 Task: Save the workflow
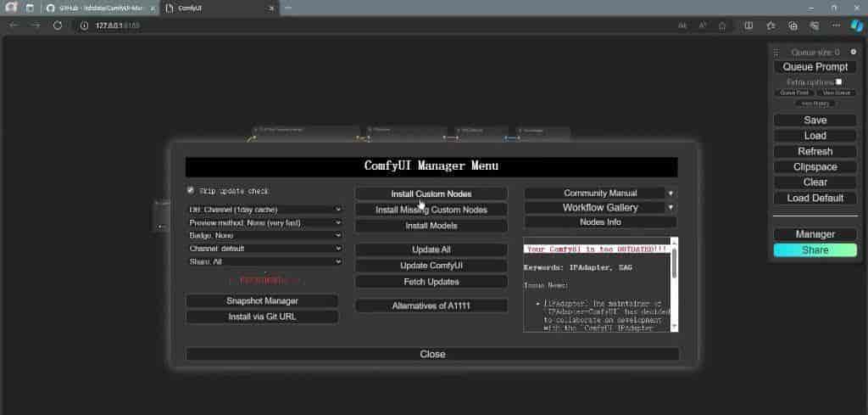click(815, 121)
